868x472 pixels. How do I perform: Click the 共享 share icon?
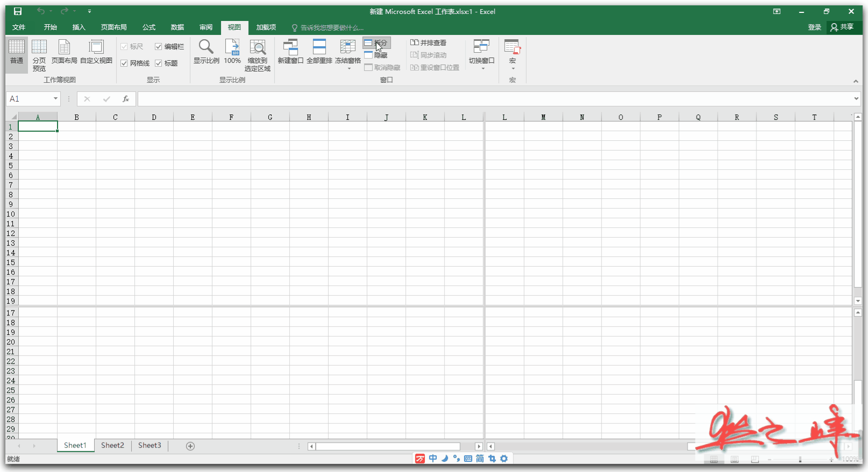(842, 27)
